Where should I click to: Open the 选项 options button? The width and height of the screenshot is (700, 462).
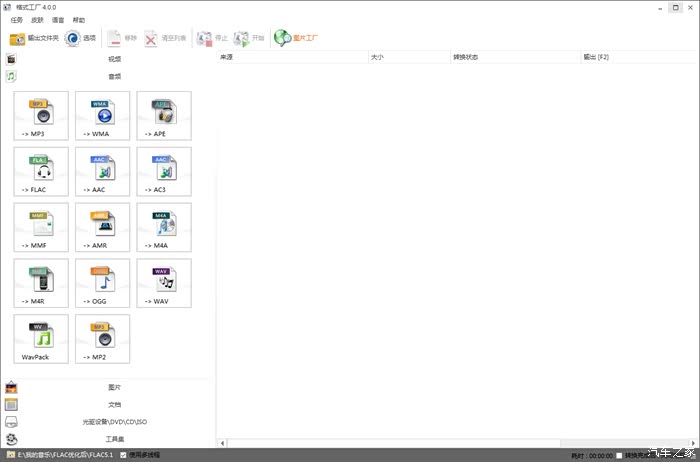81,38
